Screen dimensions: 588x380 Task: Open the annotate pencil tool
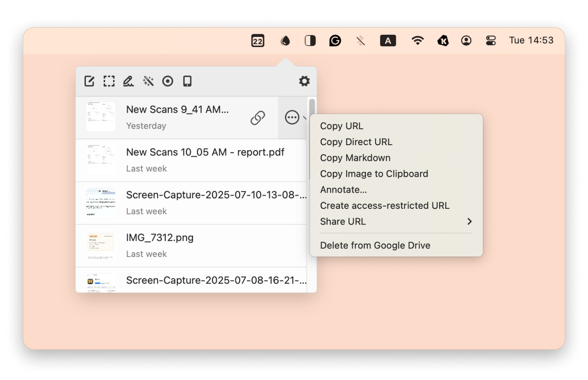[129, 81]
